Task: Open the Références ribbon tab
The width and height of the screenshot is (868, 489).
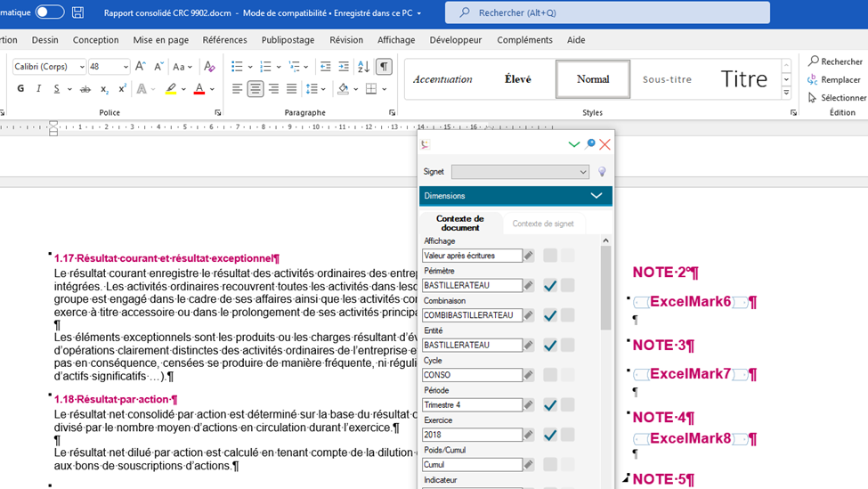Action: [x=224, y=40]
